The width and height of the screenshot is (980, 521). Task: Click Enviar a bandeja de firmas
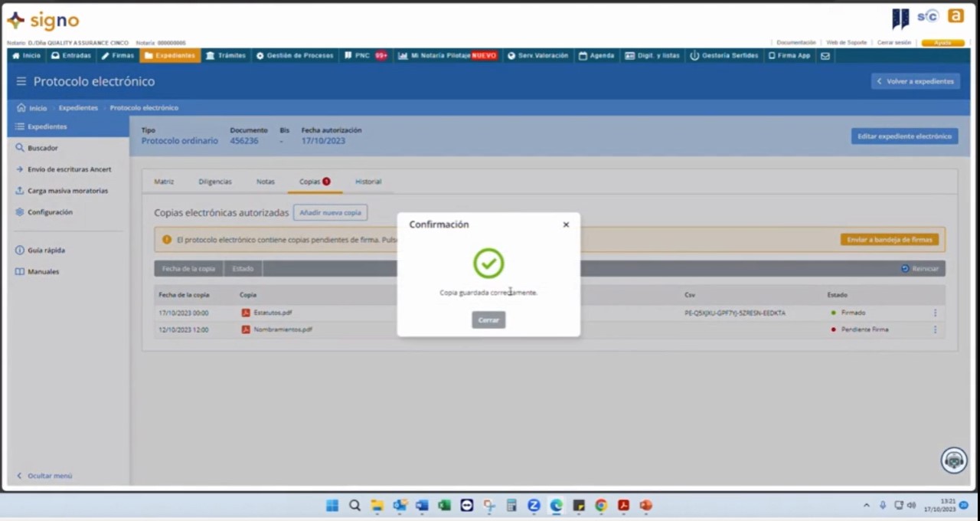pos(889,240)
